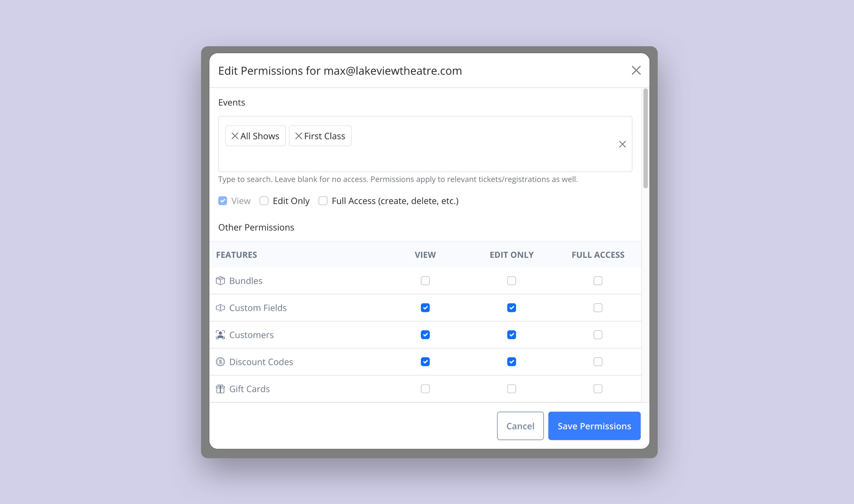Uncheck Edit Only for Discount Codes

coord(511,362)
